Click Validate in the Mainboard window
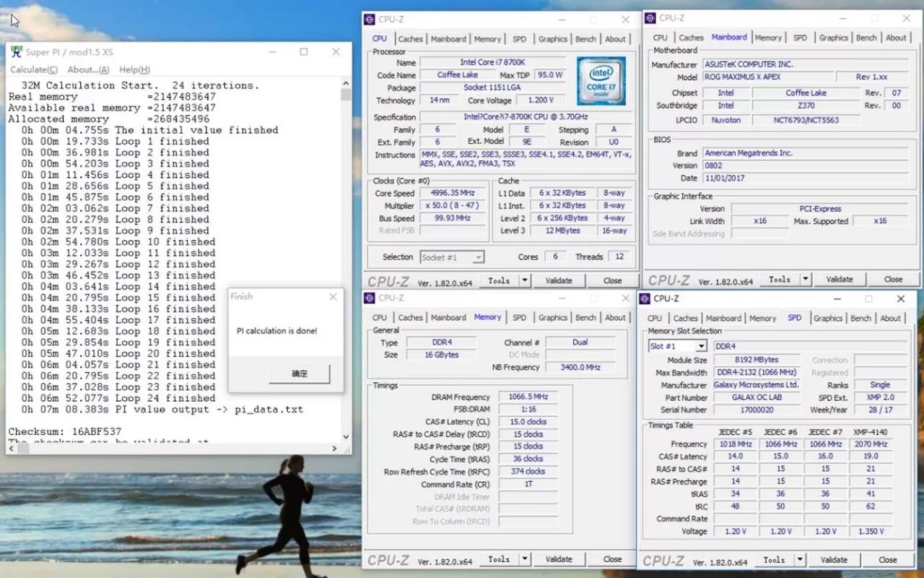 pos(840,279)
